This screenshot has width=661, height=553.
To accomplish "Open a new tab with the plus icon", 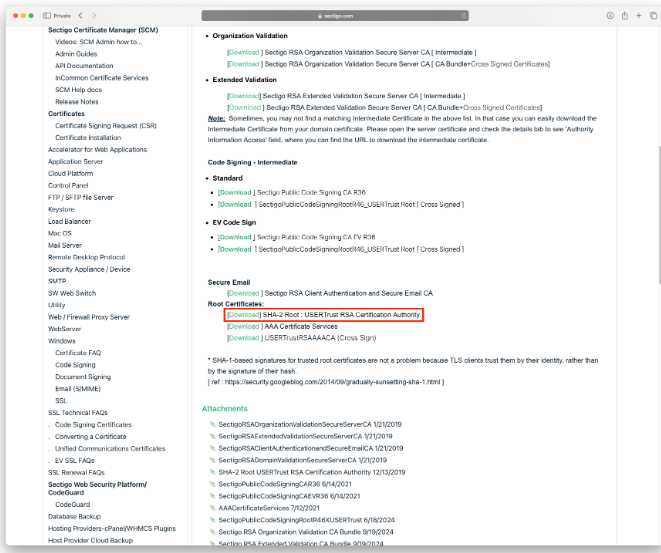I will point(639,16).
